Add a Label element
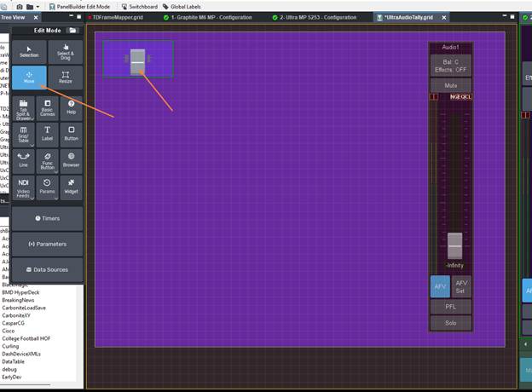Screen dimensions: 532x392 47,135
